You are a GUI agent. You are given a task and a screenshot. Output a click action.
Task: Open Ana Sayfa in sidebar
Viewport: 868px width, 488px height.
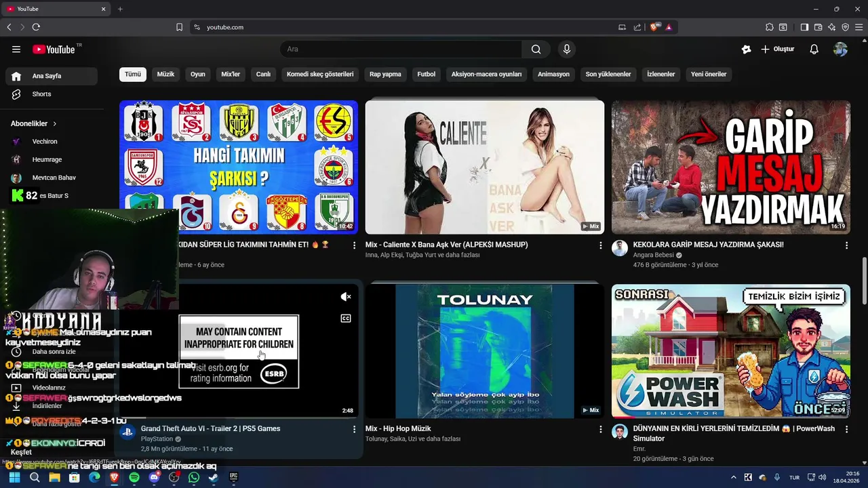(52, 76)
